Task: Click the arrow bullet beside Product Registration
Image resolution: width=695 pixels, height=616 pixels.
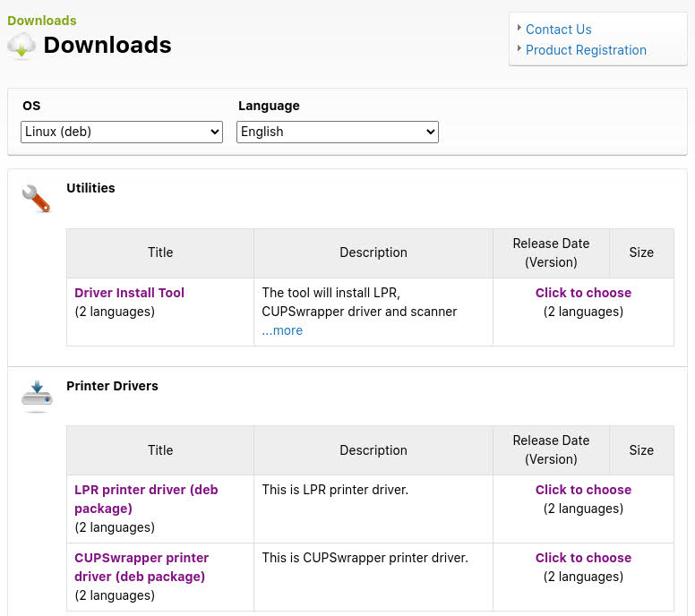Action: 519,48
